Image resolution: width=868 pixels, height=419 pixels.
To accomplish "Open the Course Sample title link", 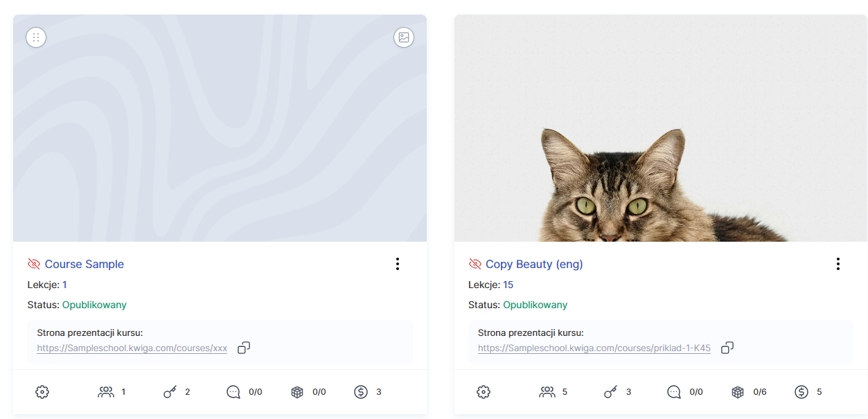I will (x=85, y=264).
